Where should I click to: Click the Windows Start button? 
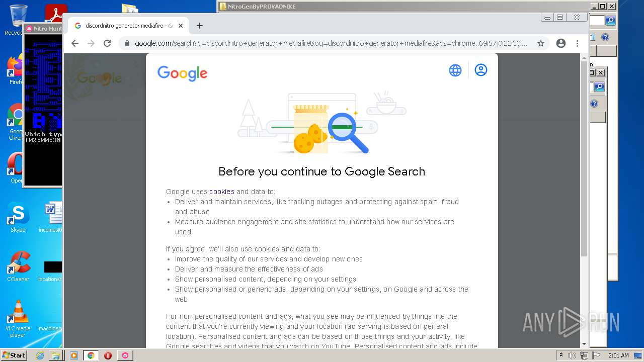tap(14, 355)
